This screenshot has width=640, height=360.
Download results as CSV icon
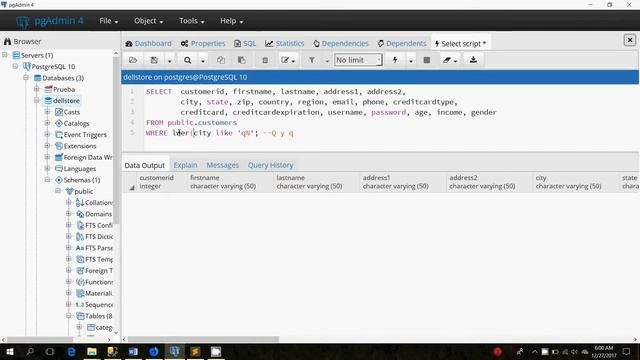coord(473,60)
